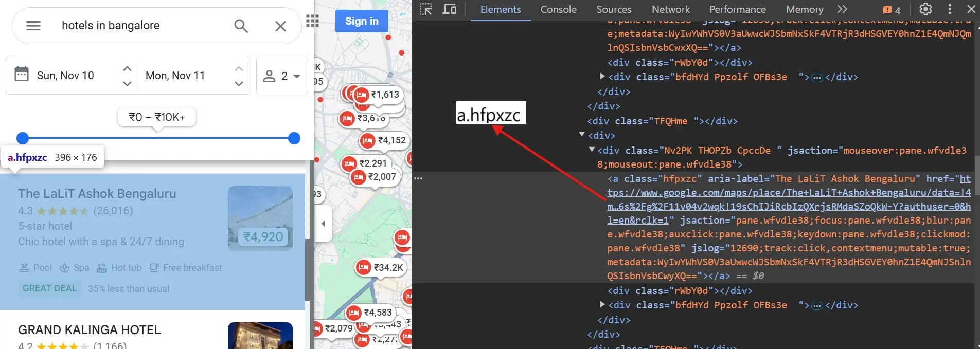Open the Google Maps hamburger menu
This screenshot has width=980, height=349.
click(33, 26)
